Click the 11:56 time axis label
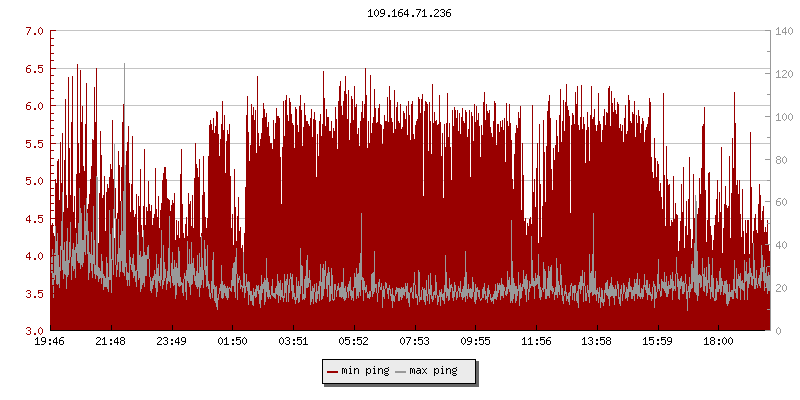Viewport: 800px width, 400px height. pos(536,341)
